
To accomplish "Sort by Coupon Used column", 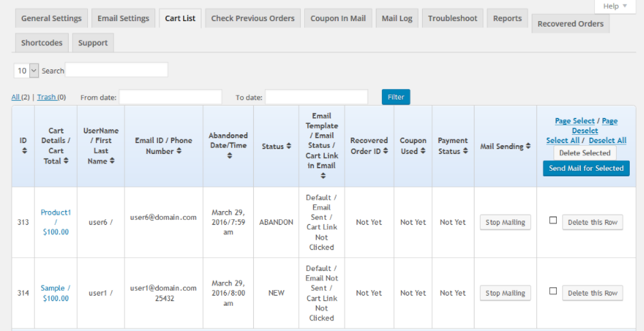I will 424,151.
